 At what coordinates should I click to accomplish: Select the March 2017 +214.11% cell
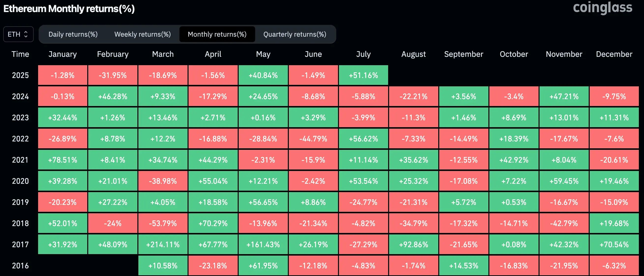162,245
